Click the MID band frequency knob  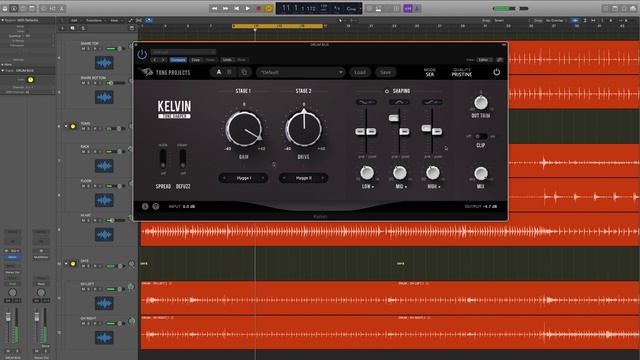pyautogui.click(x=400, y=173)
